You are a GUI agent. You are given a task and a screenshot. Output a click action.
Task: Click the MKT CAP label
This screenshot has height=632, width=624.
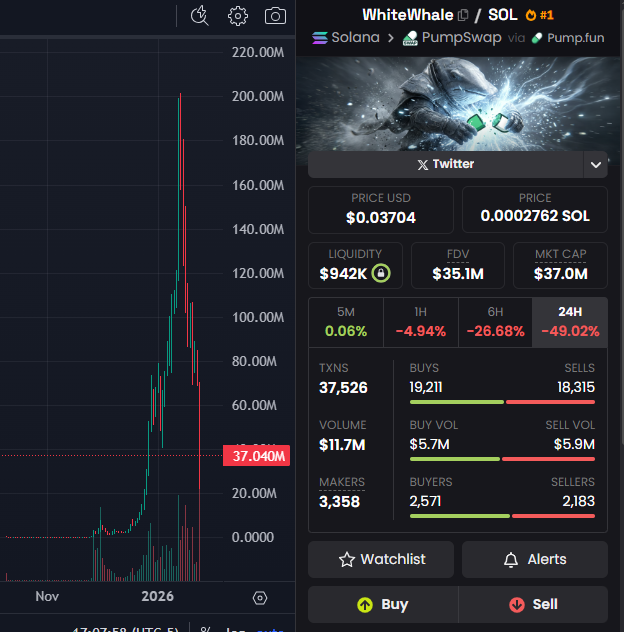(x=560, y=254)
